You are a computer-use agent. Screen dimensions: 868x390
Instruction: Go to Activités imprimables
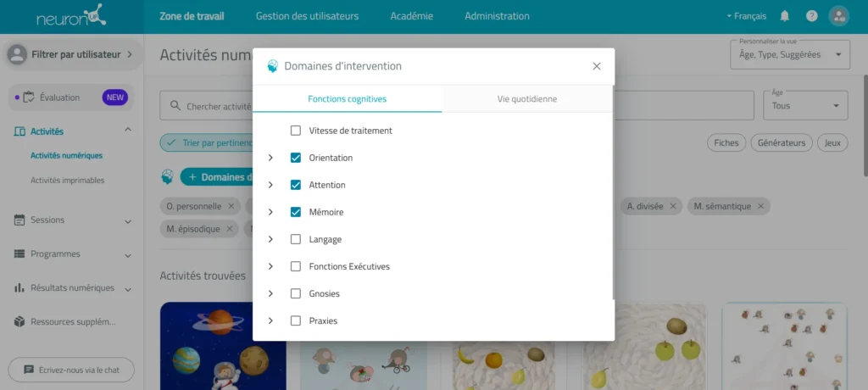coord(68,181)
